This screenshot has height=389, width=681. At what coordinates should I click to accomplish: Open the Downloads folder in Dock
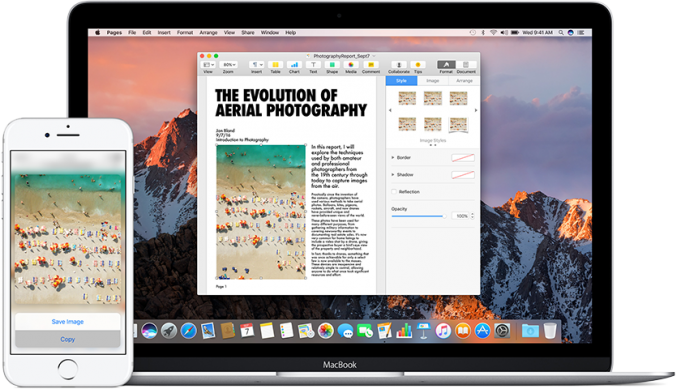point(530,331)
